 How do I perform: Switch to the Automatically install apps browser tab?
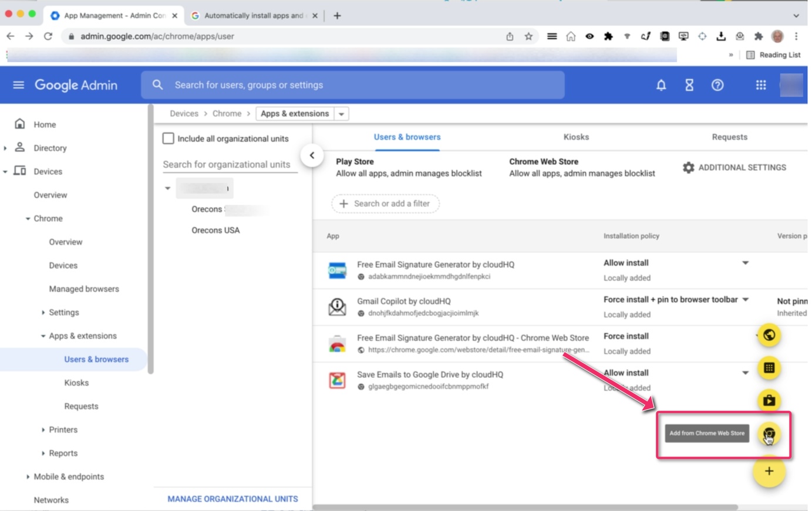(254, 16)
